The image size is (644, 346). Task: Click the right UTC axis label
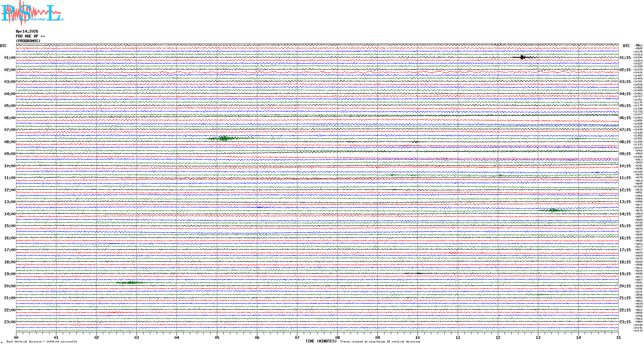point(626,46)
